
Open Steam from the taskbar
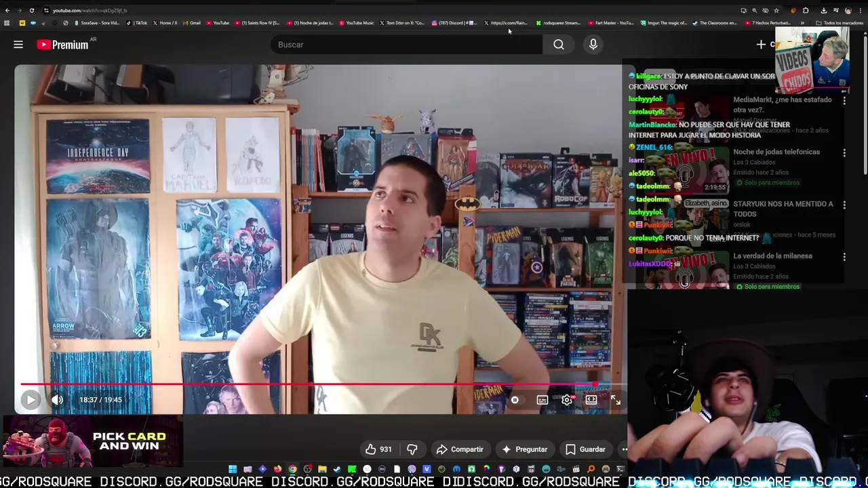[337, 469]
